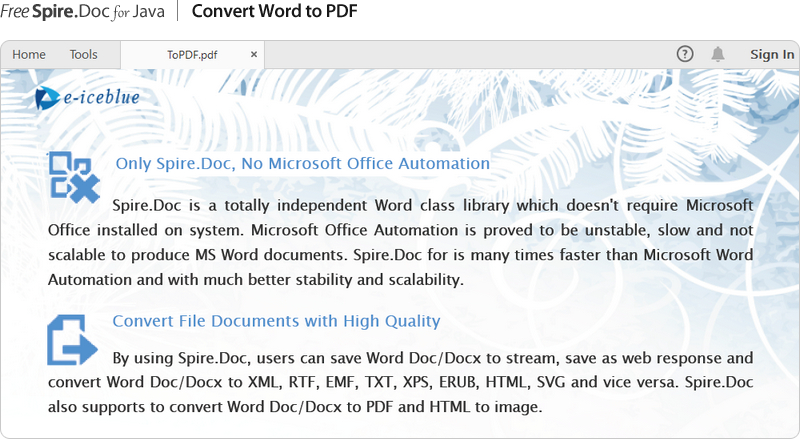Click the no-Office-automation squares icon

point(74,177)
